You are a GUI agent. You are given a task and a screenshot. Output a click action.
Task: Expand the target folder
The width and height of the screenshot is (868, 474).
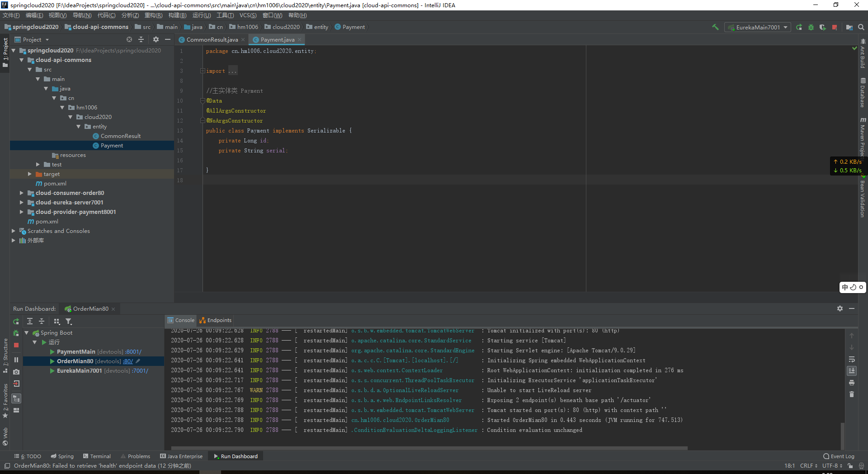tap(29, 174)
